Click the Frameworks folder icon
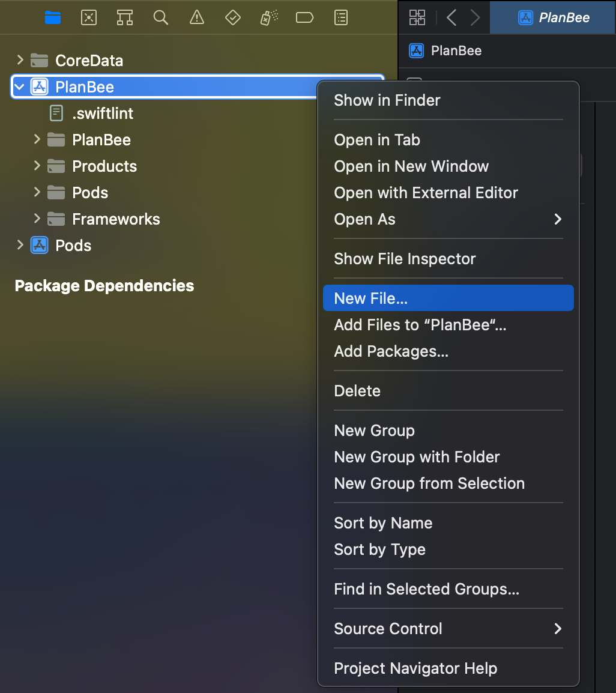 56,219
